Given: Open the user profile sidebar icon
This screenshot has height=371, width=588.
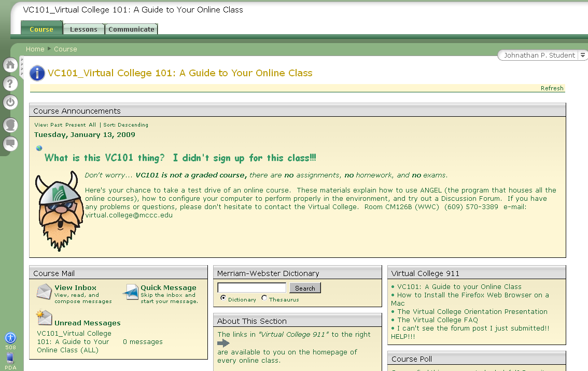Looking at the screenshot, I should click(10, 125).
